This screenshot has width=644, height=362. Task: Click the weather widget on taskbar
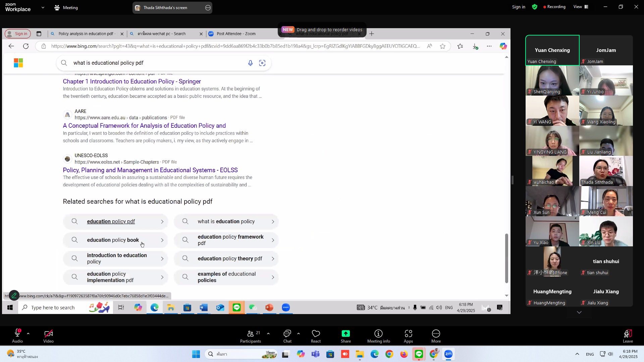point(23,354)
